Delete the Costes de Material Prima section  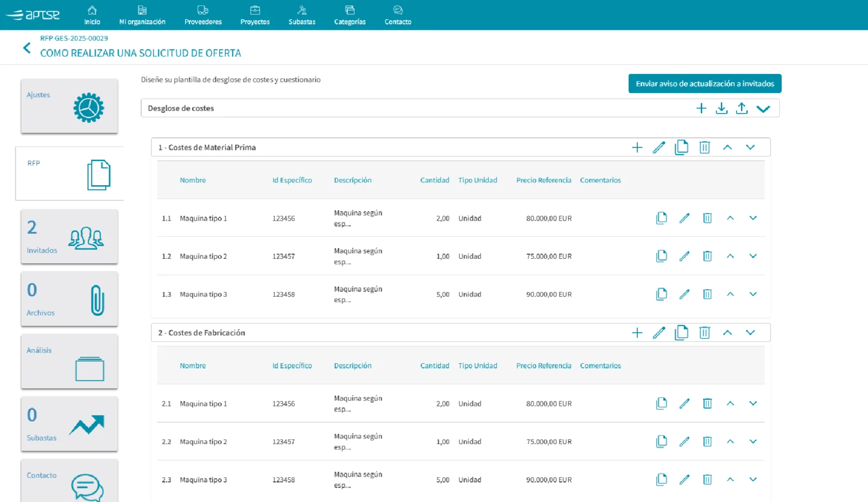point(705,147)
